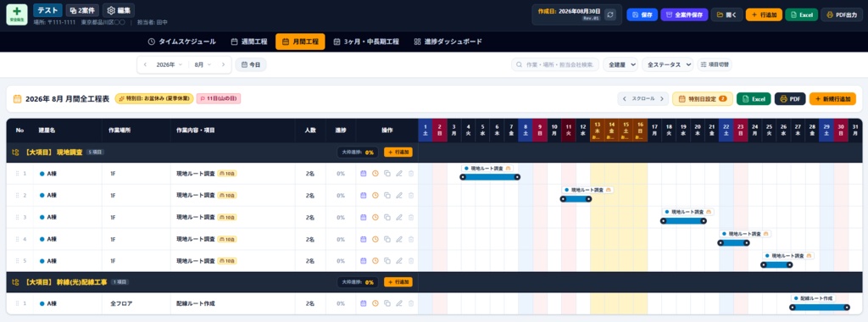Click Excel button beside 特別日設定
The width and height of the screenshot is (868, 322).
[x=754, y=99]
